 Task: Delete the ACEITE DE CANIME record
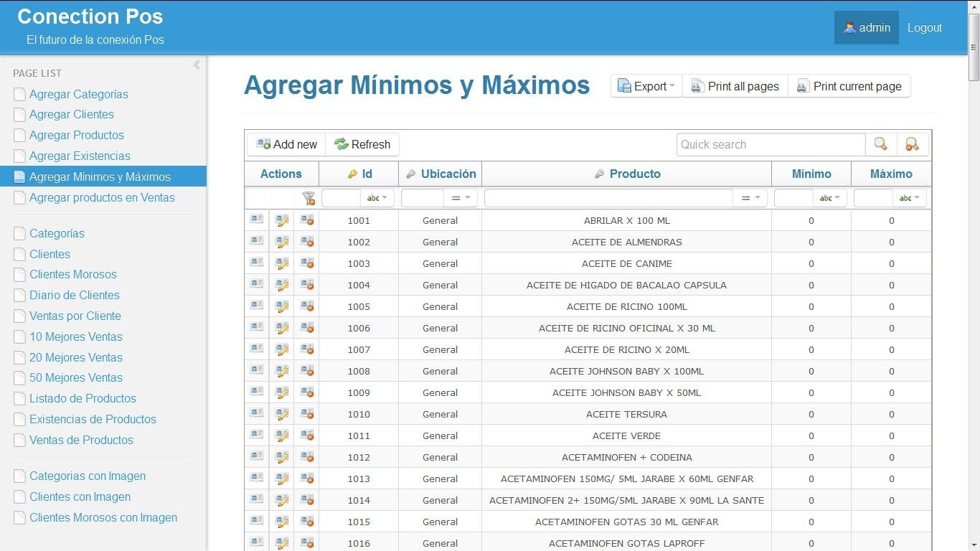point(306,263)
